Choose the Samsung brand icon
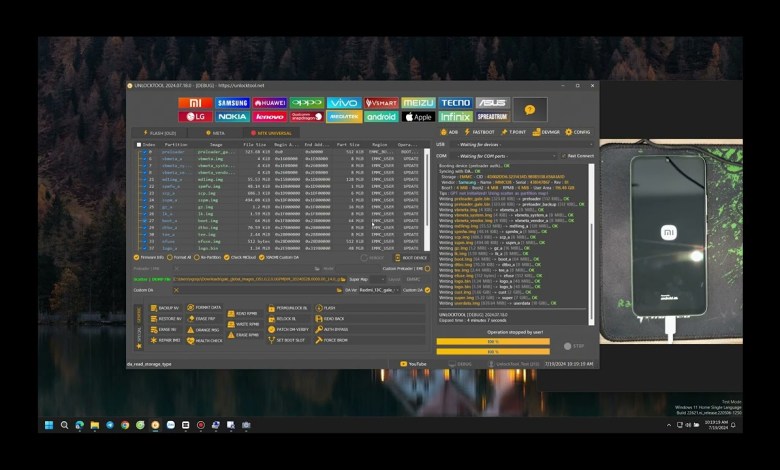 (232, 103)
